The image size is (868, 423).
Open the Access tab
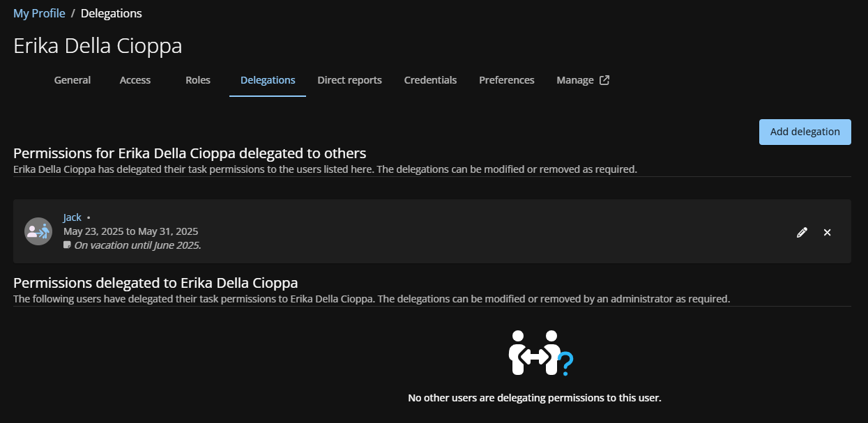[135, 80]
